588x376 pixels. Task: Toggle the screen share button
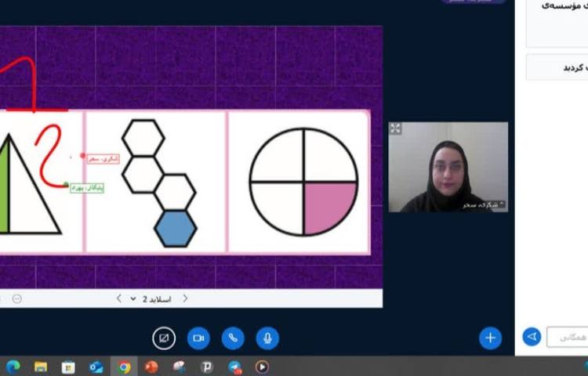point(164,338)
